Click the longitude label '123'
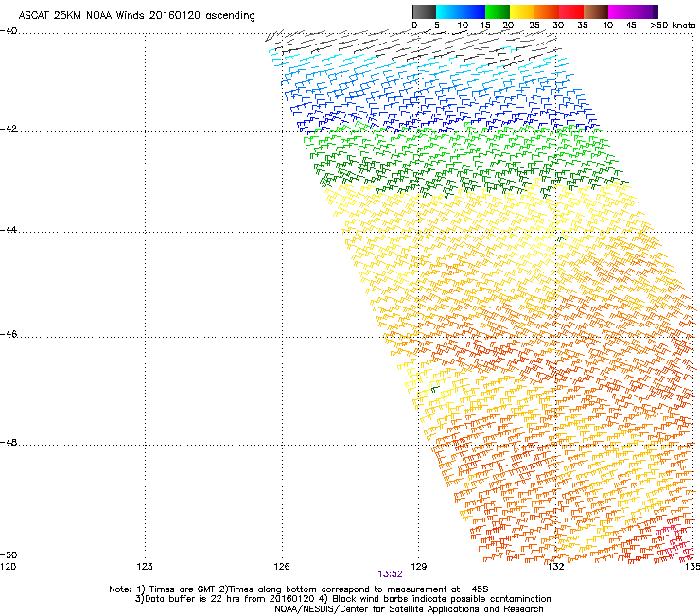Viewport: 700px width, 615px height. coord(145,567)
